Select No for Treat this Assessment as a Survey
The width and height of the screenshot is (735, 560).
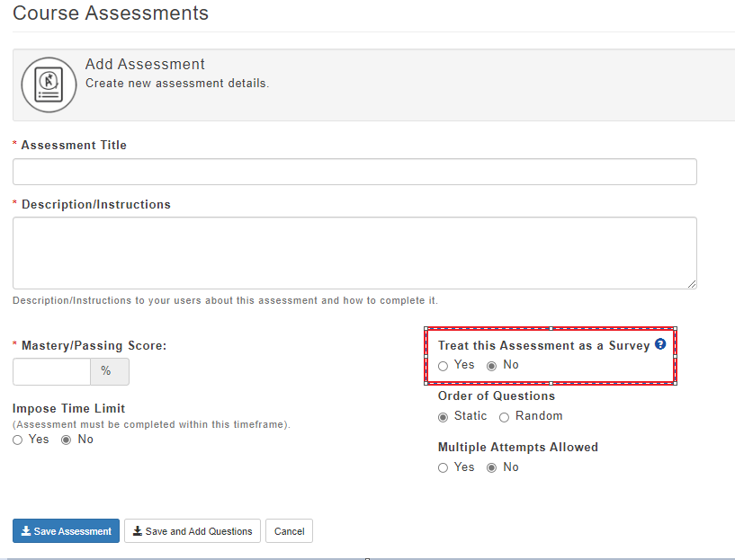[x=491, y=366]
